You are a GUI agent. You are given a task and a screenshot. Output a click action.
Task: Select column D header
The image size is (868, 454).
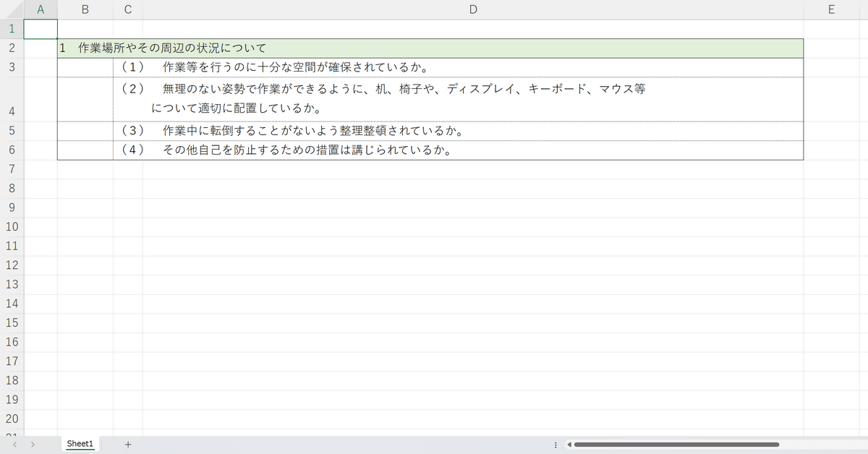[472, 9]
